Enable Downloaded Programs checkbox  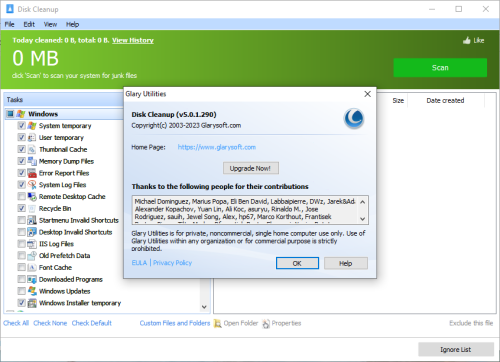[x=22, y=279]
